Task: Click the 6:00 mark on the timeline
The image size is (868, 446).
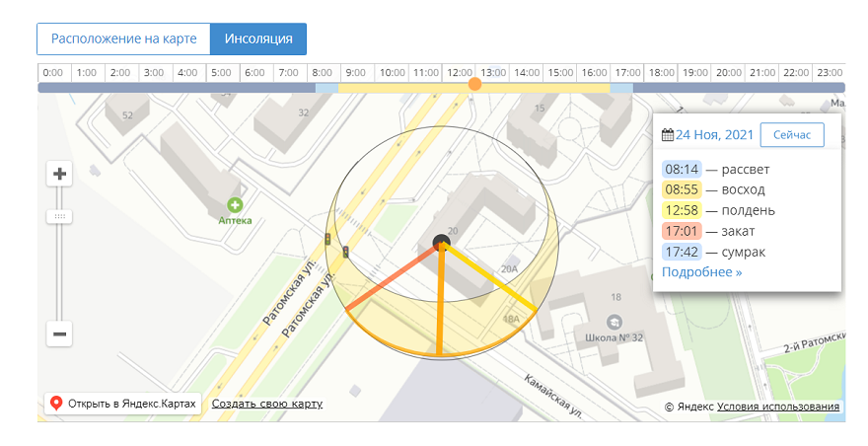Action: pyautogui.click(x=255, y=73)
